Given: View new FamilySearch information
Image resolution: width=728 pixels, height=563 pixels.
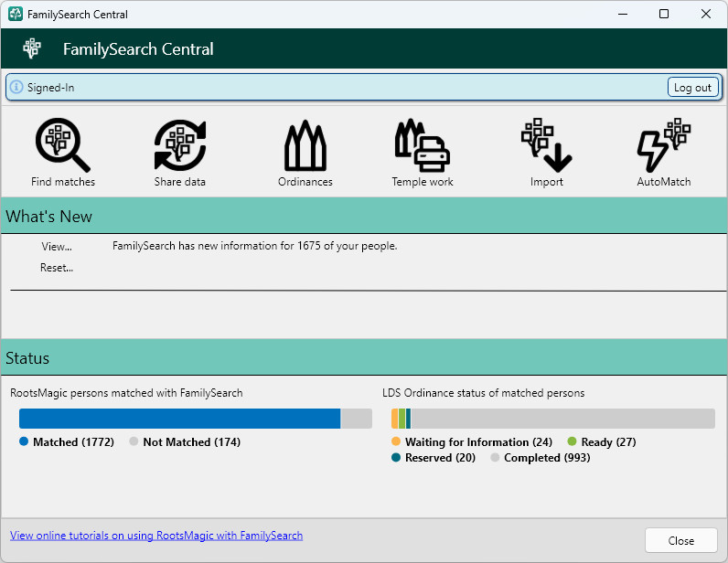Looking at the screenshot, I should tap(57, 247).
